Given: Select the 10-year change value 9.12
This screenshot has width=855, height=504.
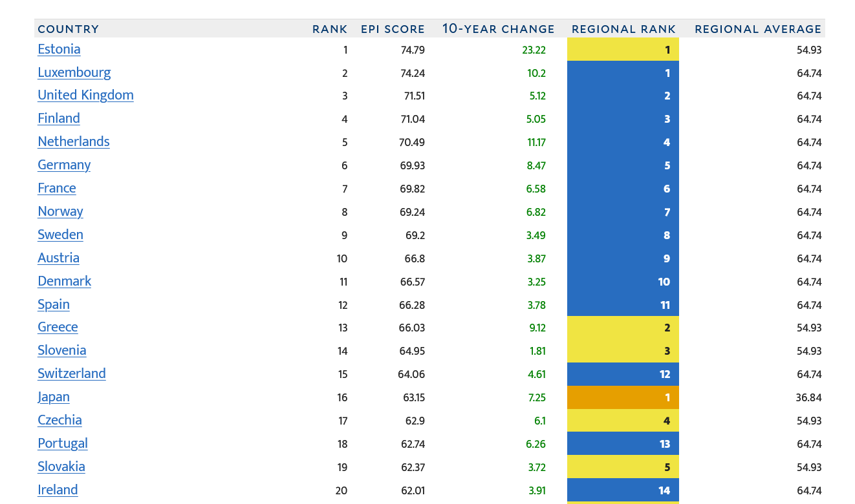Looking at the screenshot, I should click(537, 328).
